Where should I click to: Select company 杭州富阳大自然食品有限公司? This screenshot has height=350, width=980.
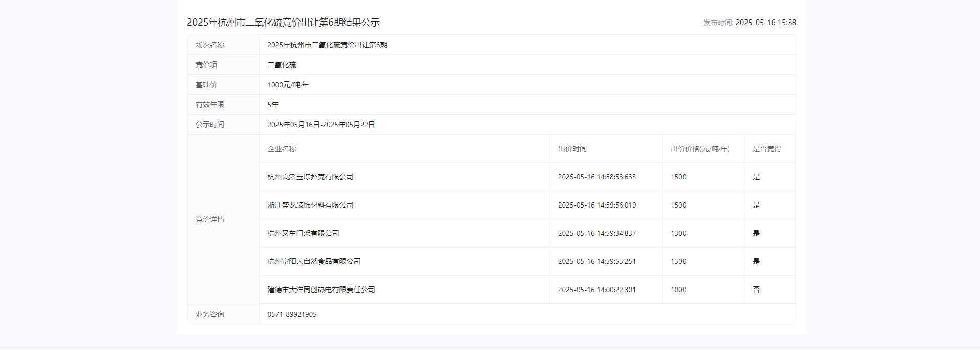314,261
